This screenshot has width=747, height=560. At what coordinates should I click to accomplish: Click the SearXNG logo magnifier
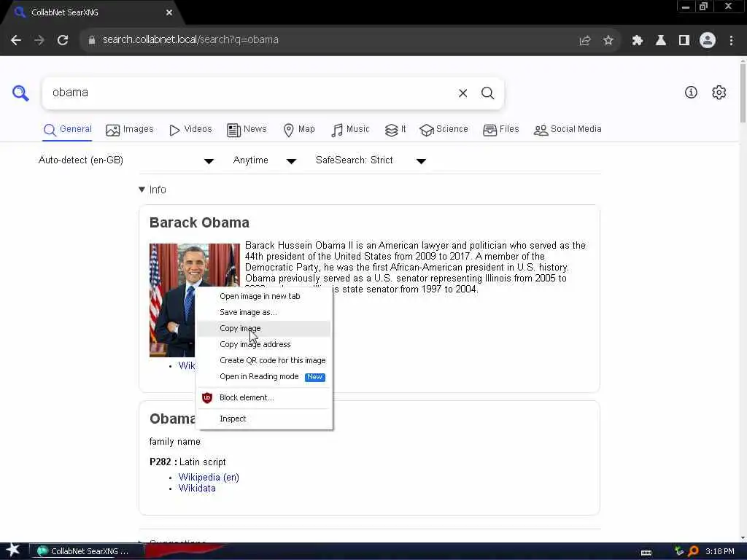point(20,93)
